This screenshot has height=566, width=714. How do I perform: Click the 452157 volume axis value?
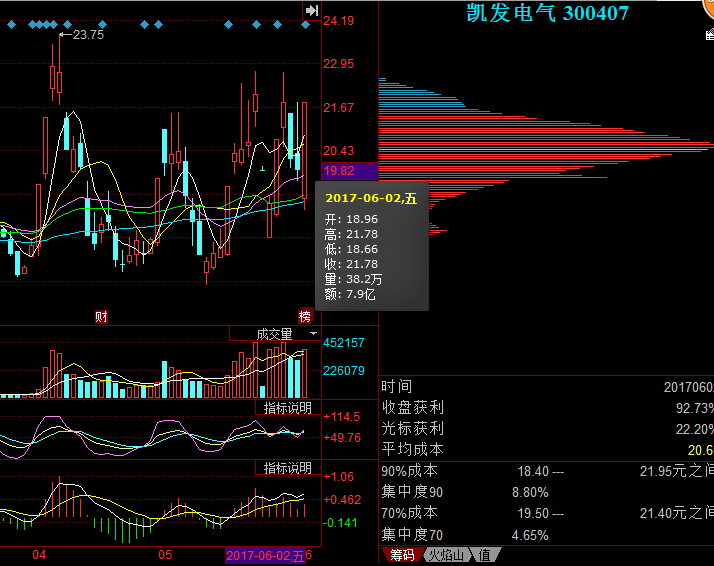tap(344, 342)
